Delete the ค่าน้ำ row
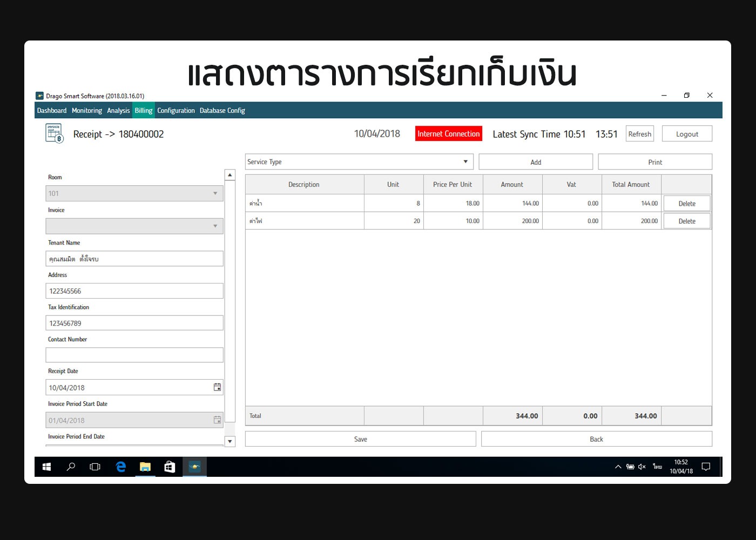The height and width of the screenshot is (540, 756). coord(687,204)
